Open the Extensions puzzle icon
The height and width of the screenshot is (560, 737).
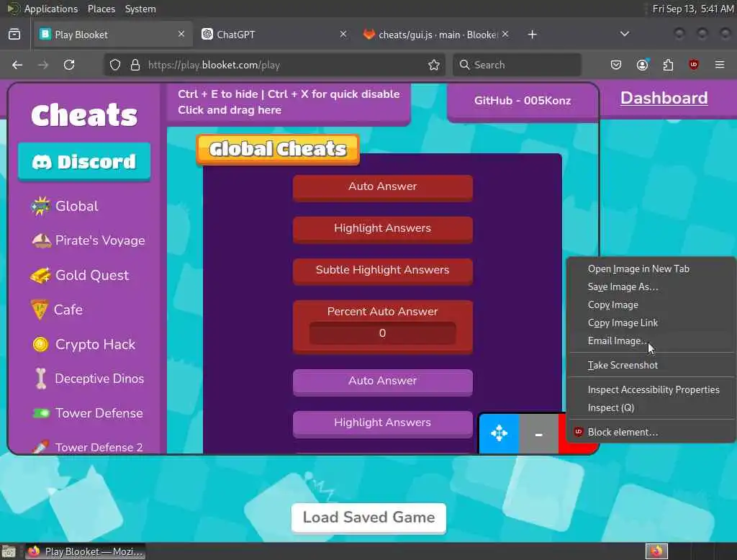point(669,65)
